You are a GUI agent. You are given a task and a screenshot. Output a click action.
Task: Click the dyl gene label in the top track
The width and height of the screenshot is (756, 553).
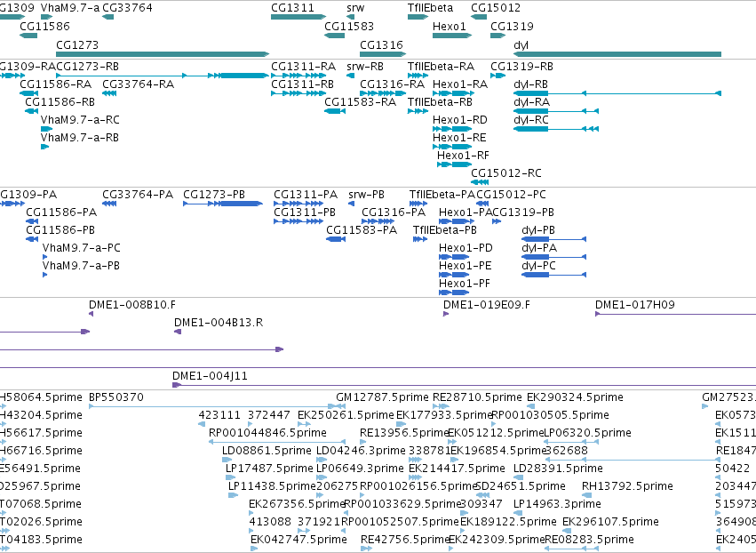tap(521, 44)
